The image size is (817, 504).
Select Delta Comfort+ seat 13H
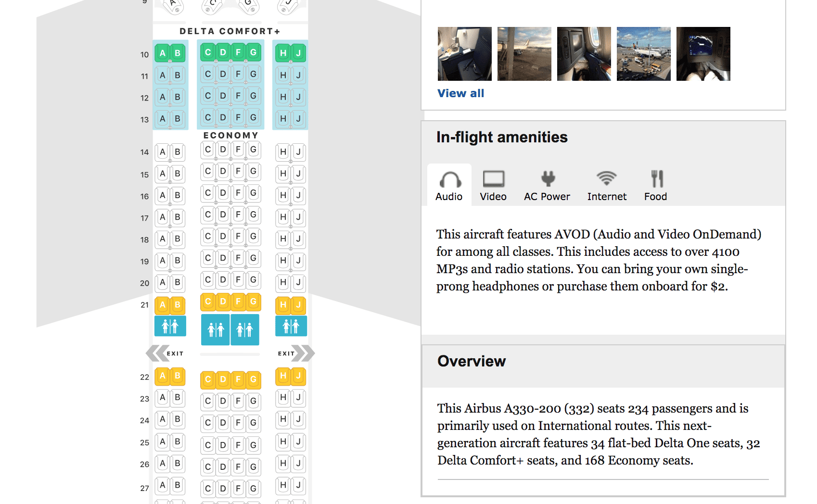pyautogui.click(x=283, y=117)
